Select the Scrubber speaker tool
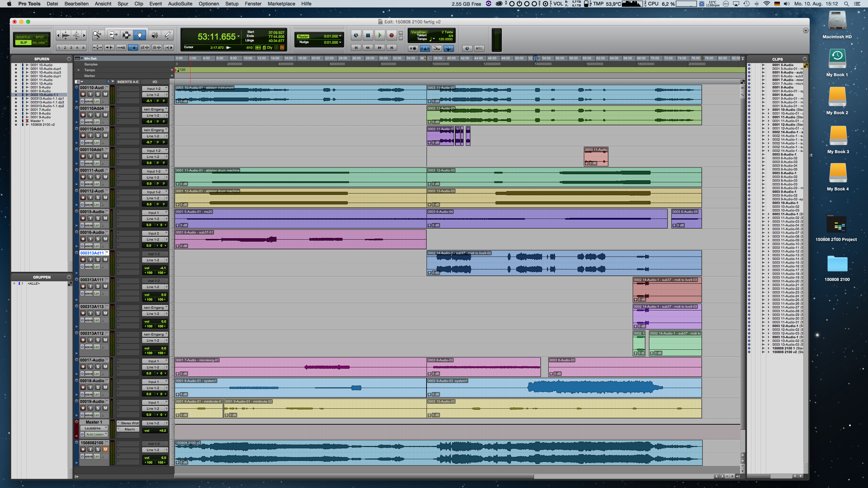Screen dimensions: 868x488 pos(154,35)
